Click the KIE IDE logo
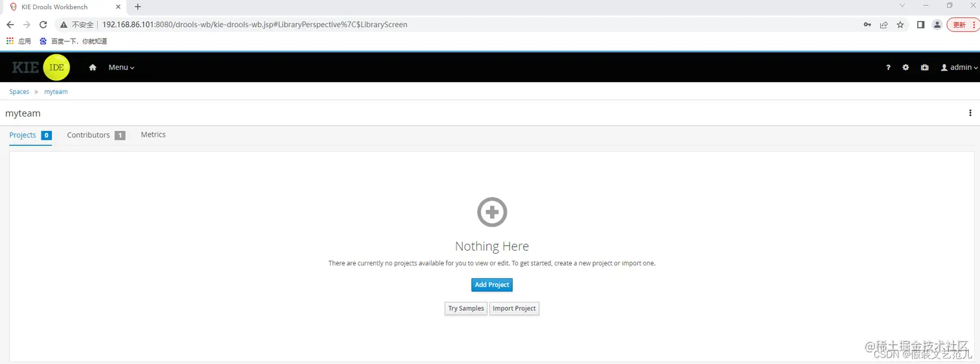 [41, 67]
